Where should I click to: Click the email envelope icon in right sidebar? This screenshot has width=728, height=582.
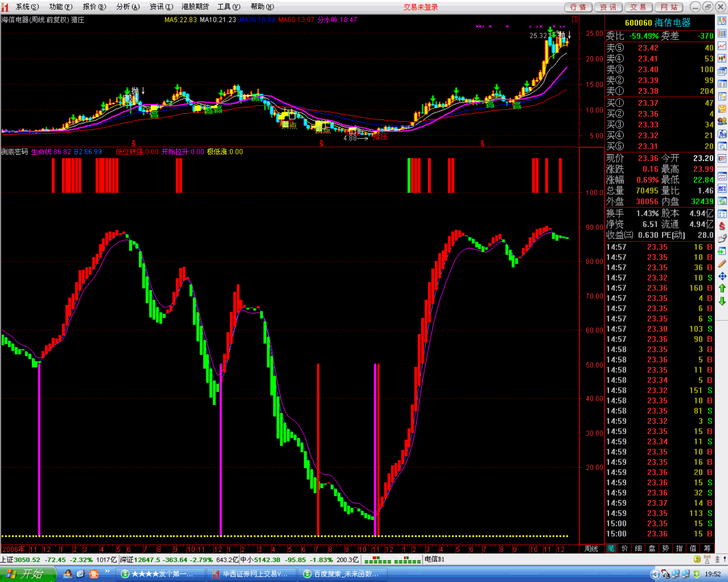(722, 108)
